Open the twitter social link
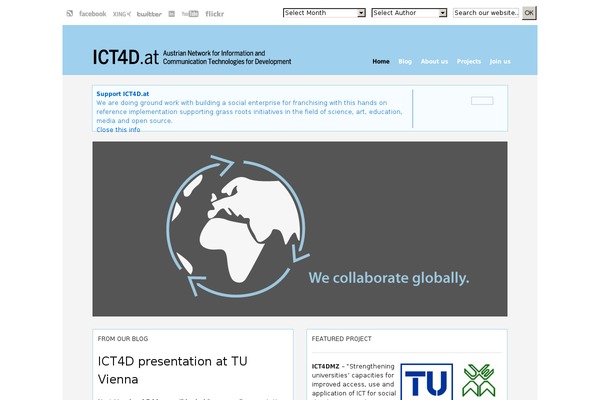This screenshot has height=400, width=600. pyautogui.click(x=149, y=14)
